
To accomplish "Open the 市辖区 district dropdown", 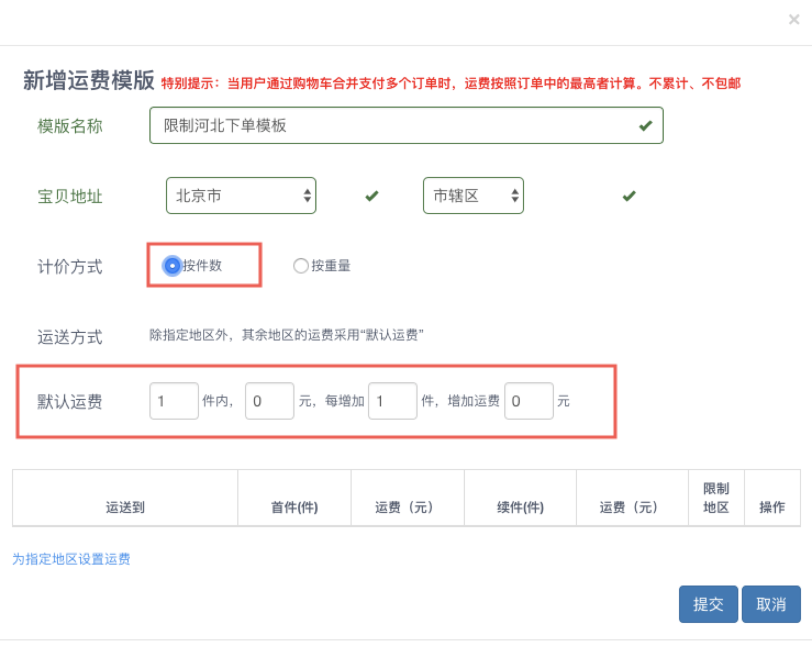I will pos(473,196).
